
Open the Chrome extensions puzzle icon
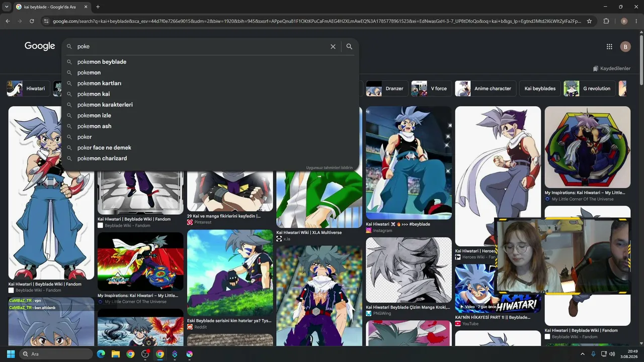click(x=606, y=21)
